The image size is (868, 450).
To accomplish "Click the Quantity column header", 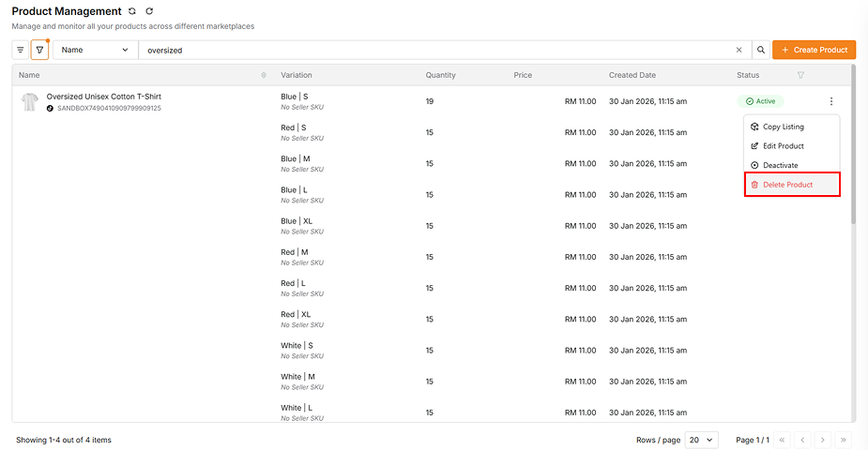I will point(441,75).
